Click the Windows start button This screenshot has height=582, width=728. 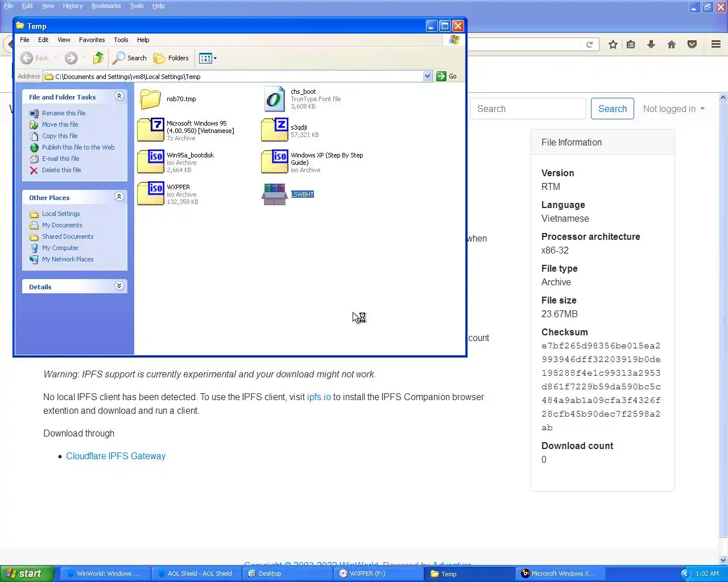(27, 573)
